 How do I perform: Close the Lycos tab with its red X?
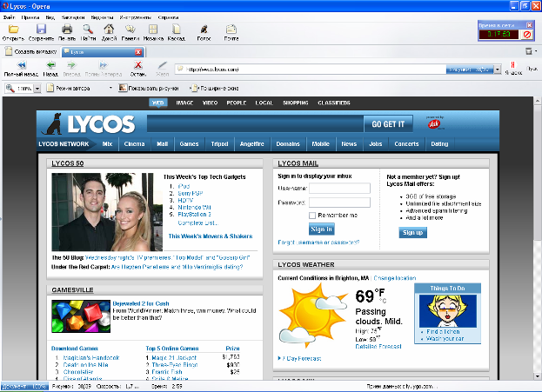tap(138, 52)
